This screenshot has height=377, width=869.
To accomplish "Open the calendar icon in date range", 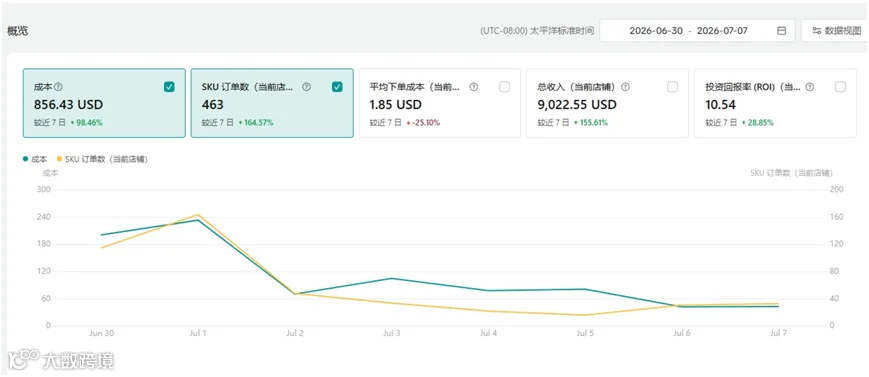I will click(781, 31).
